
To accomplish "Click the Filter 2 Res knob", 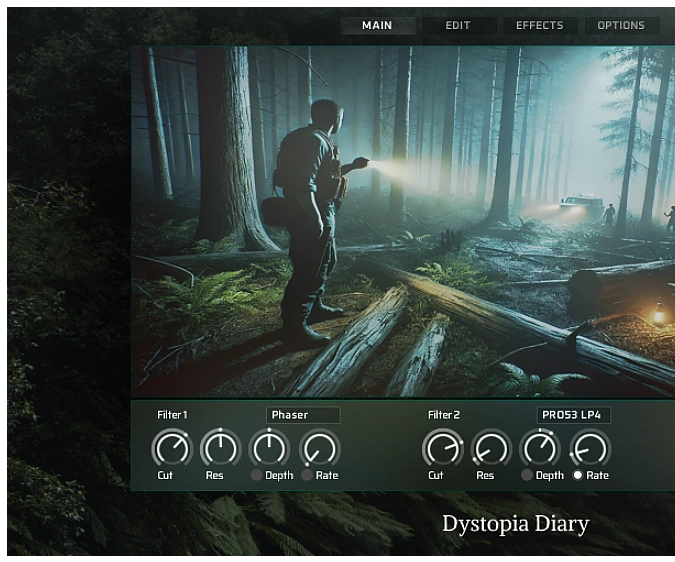I will [491, 448].
